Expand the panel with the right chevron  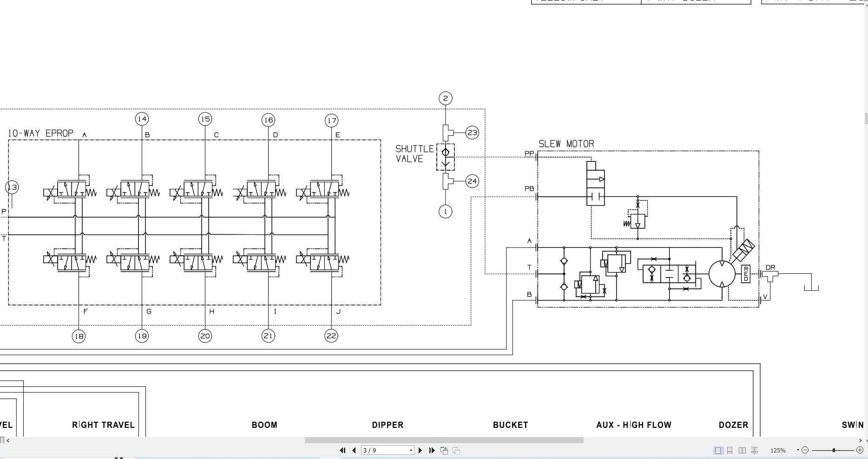tap(861, 439)
